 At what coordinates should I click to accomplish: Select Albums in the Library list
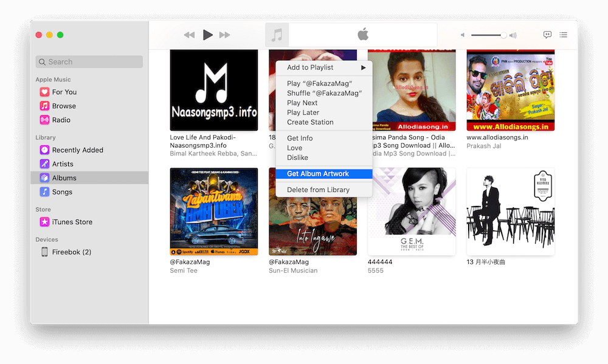pos(89,178)
